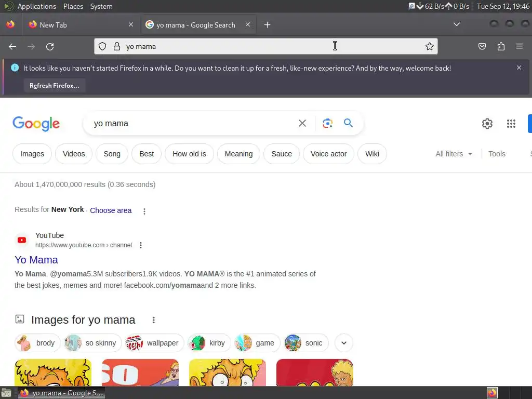
Task: Click the Firefox address bar
Action: click(x=265, y=46)
